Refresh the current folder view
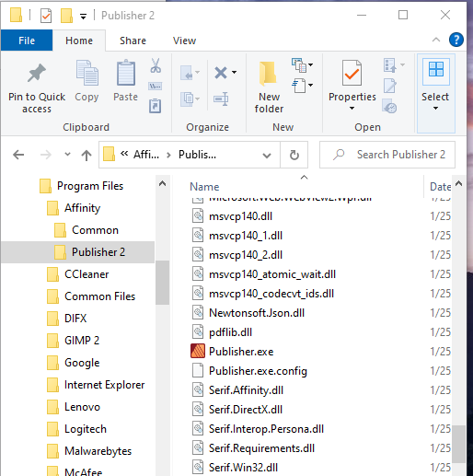The height and width of the screenshot is (476, 473). point(294,155)
